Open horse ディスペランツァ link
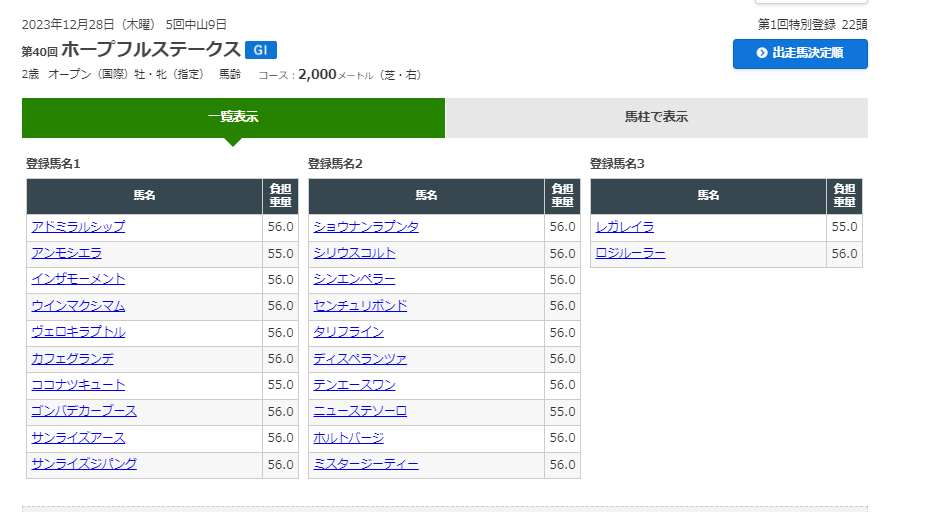Image resolution: width=942 pixels, height=512 pixels. coord(360,359)
